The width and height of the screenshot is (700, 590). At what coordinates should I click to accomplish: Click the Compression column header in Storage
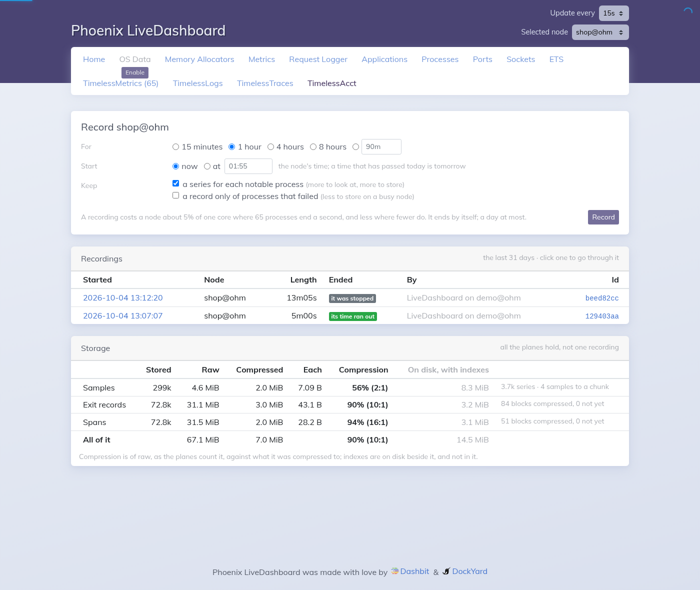(x=363, y=370)
